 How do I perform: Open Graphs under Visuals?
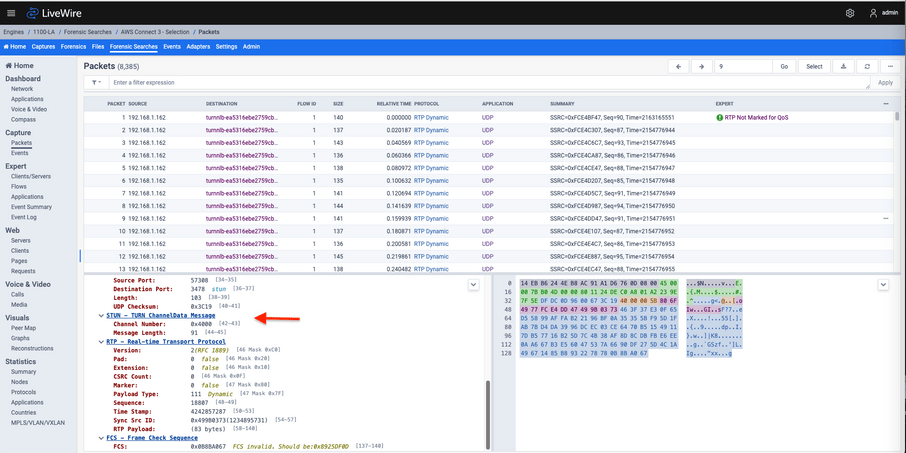click(20, 338)
